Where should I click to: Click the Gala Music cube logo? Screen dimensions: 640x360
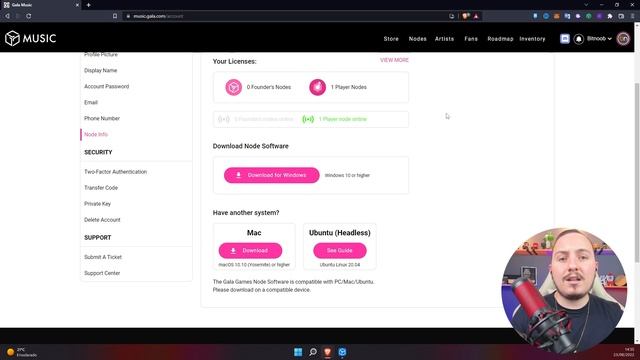(12, 38)
